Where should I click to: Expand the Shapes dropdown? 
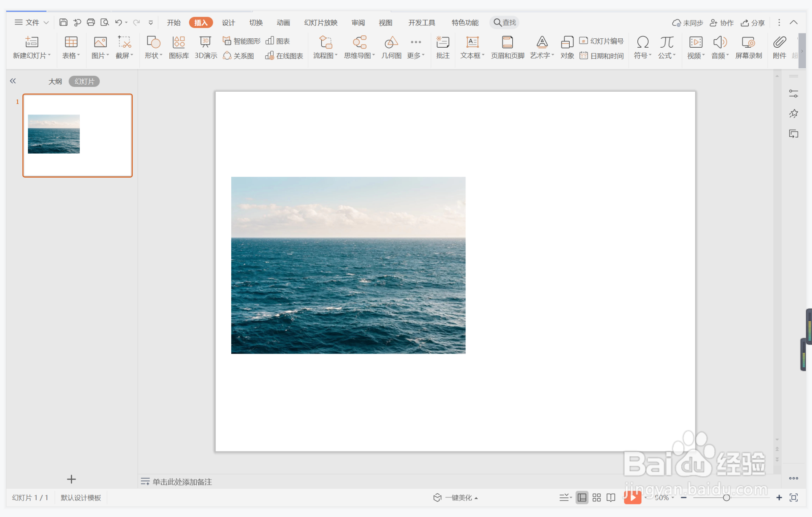coord(154,55)
